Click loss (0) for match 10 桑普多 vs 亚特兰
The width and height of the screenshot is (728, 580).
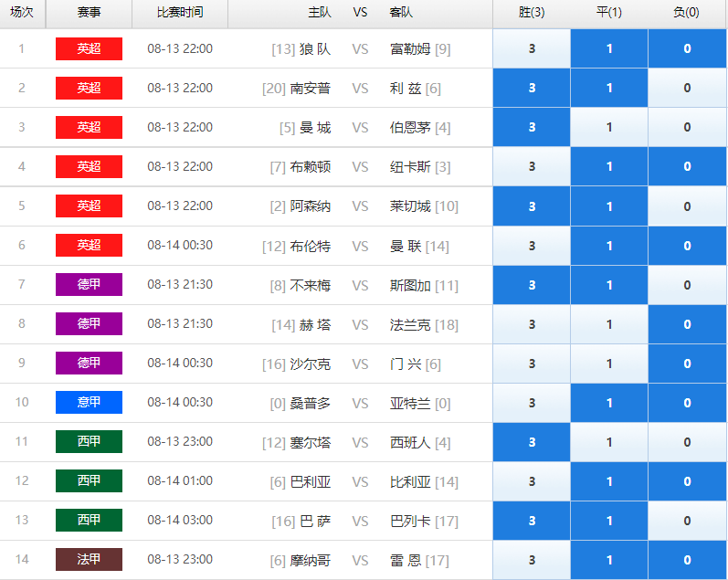click(687, 403)
